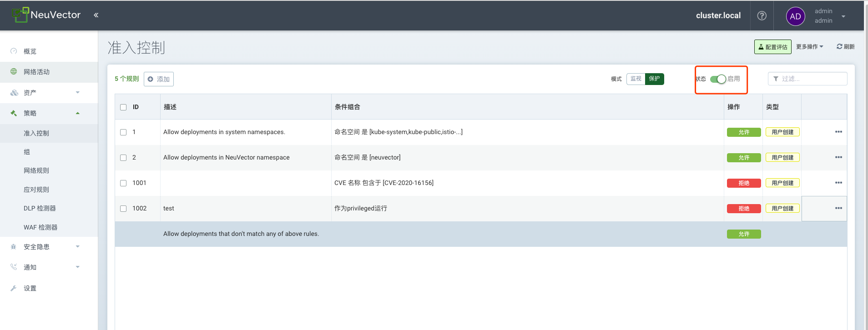This screenshot has width=868, height=330.
Task: Toggle the 状态 enabled switch
Action: (718, 79)
